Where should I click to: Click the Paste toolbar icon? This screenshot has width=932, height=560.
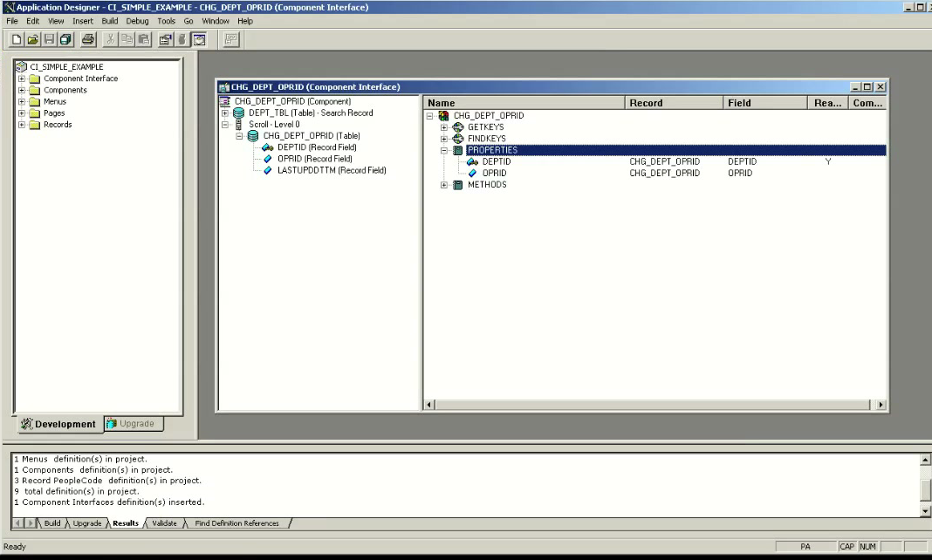click(143, 40)
